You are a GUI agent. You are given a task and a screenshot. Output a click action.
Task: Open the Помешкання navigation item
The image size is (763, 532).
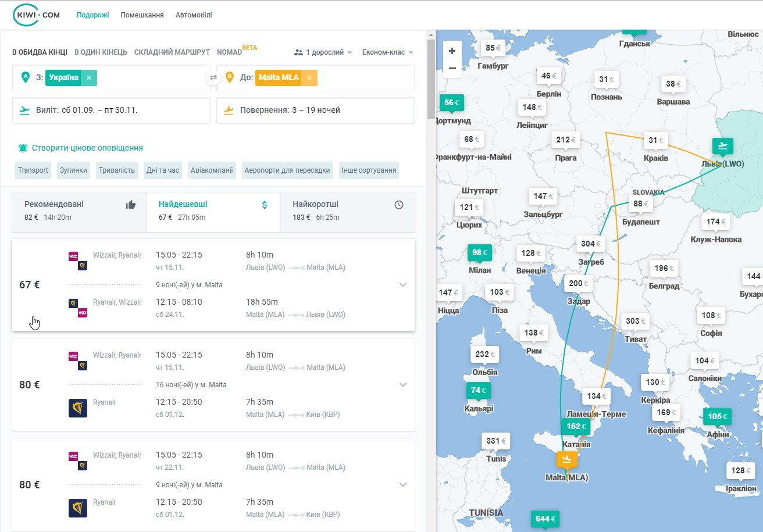142,15
